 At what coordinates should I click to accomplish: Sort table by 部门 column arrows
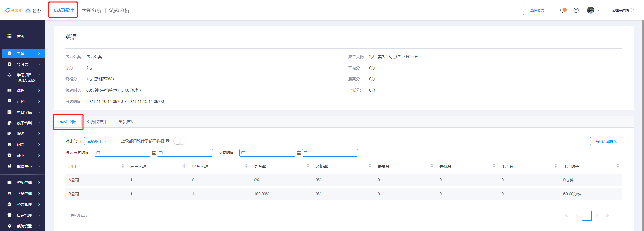tap(123, 166)
